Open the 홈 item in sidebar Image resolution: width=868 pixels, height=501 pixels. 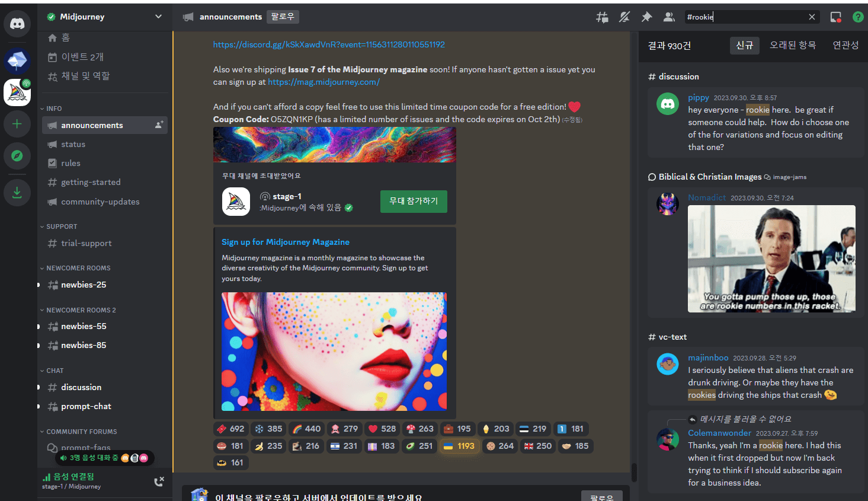[x=104, y=38]
